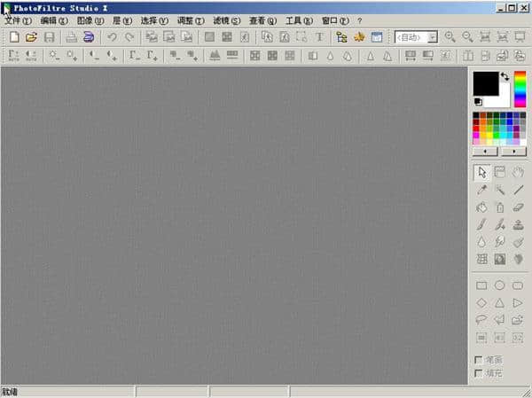Enable the 笔画 (stroke) checkbox
The image size is (532, 398).
480,360
